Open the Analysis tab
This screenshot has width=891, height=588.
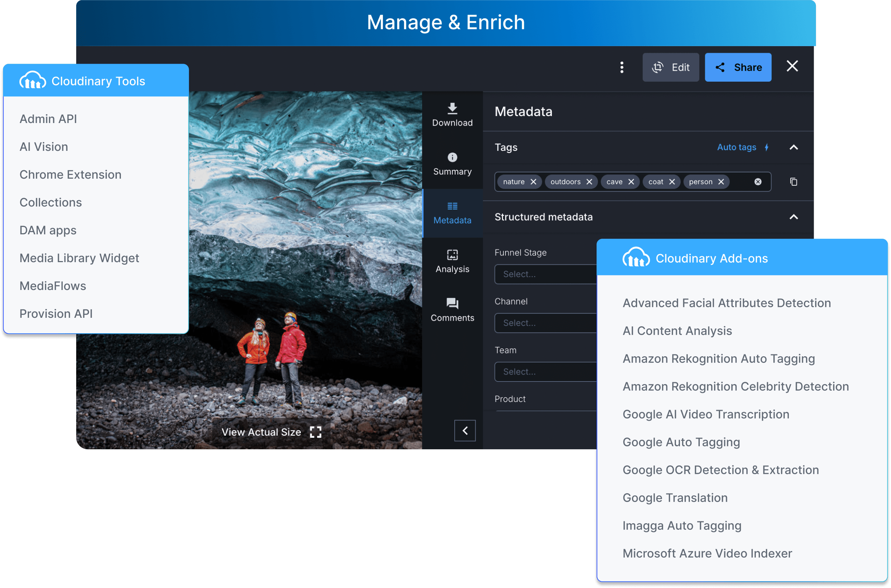pos(452,262)
